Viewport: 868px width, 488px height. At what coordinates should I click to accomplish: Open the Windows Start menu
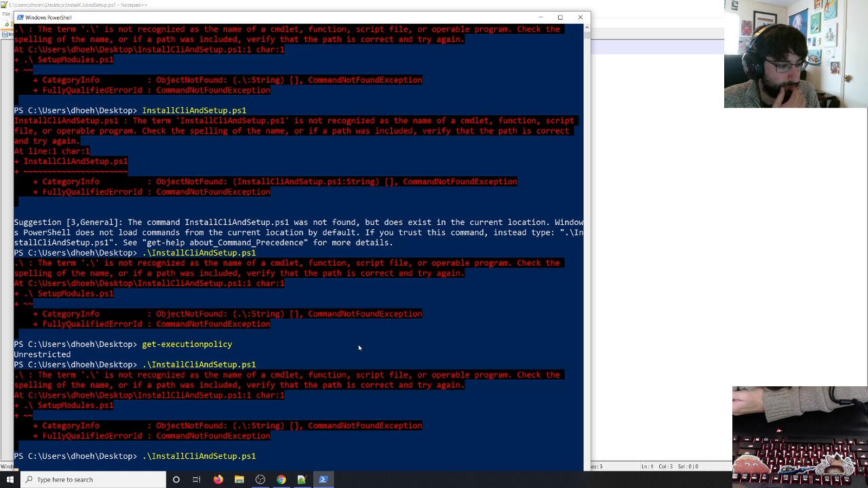9,479
